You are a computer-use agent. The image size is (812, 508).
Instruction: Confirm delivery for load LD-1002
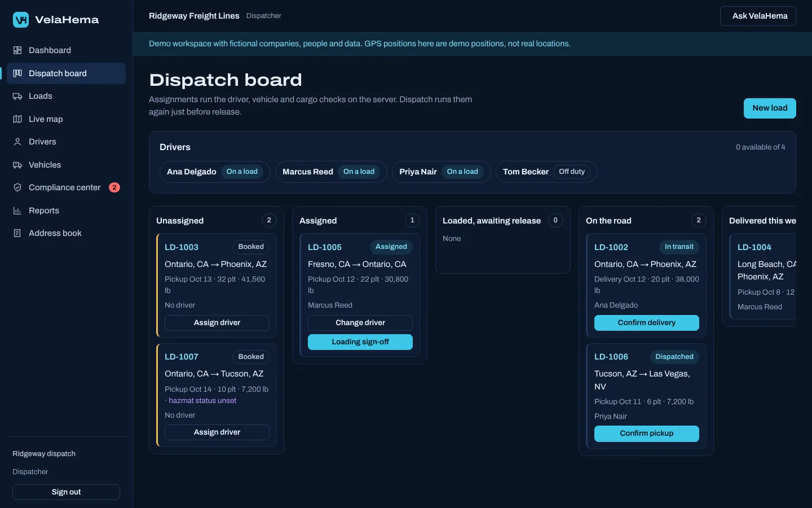click(647, 323)
